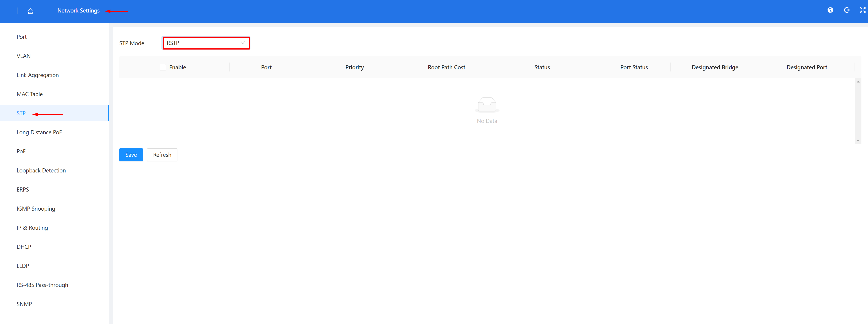Image resolution: width=868 pixels, height=324 pixels.
Task: Open ERPS page
Action: 23,189
